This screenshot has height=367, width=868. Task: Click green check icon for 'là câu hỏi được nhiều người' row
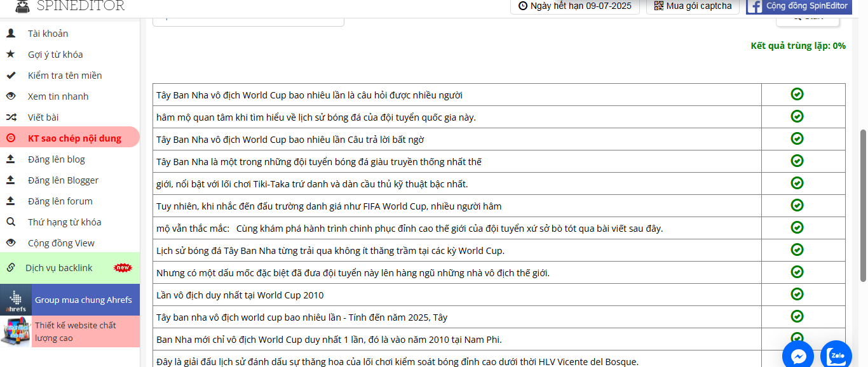click(x=797, y=94)
